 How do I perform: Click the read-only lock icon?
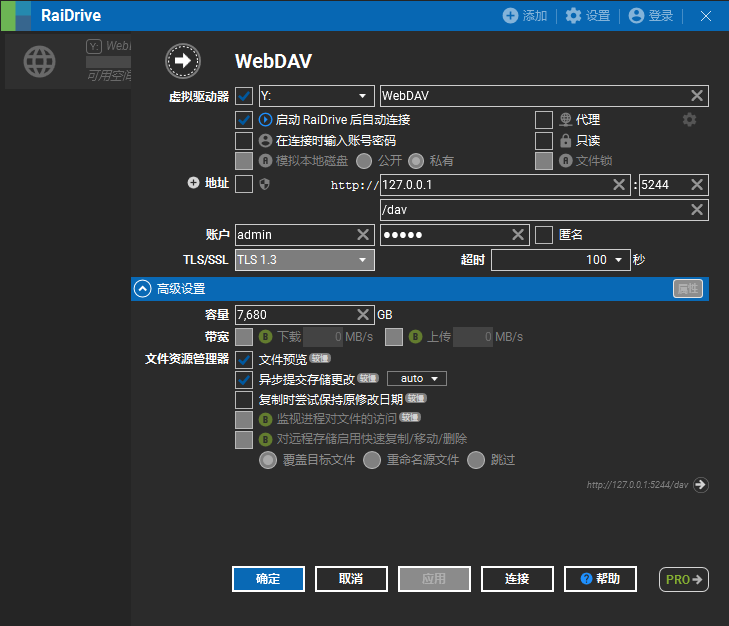(565, 140)
